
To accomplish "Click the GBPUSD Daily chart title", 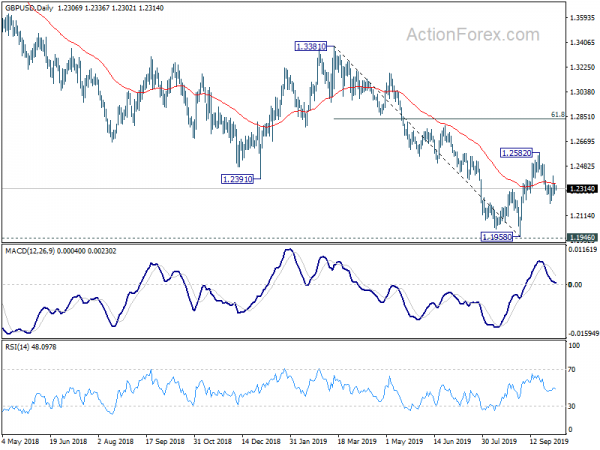I will tap(29, 8).
